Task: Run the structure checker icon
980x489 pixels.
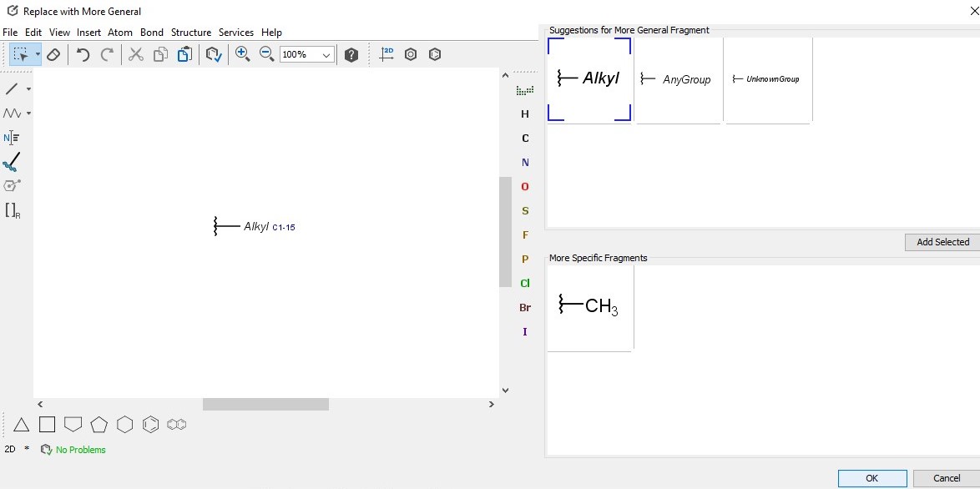Action: (214, 54)
